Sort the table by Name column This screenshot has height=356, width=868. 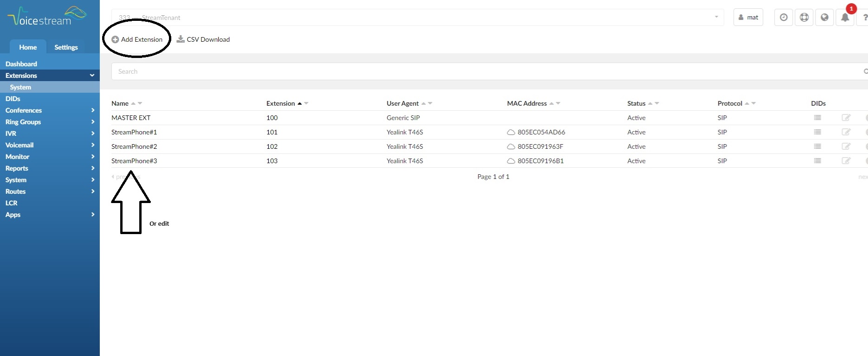pyautogui.click(x=120, y=103)
